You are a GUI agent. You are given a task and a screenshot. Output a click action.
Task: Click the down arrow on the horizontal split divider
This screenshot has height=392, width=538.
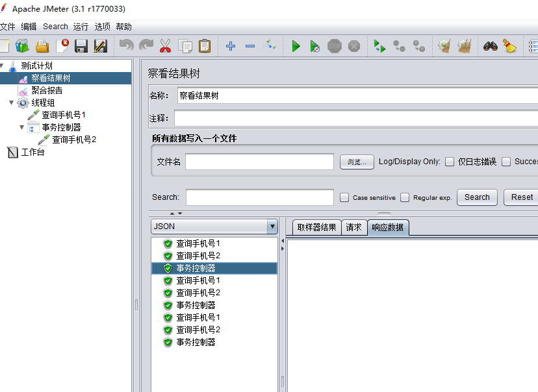pos(180,213)
